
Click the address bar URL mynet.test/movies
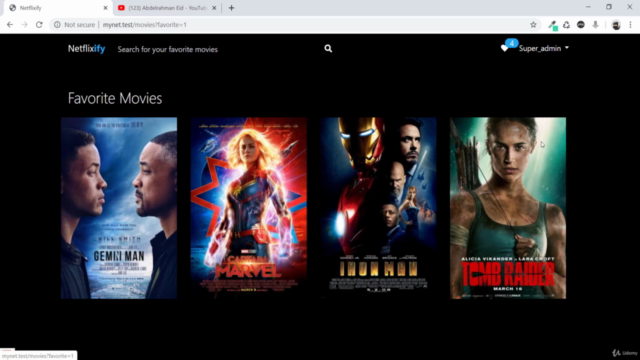click(145, 25)
